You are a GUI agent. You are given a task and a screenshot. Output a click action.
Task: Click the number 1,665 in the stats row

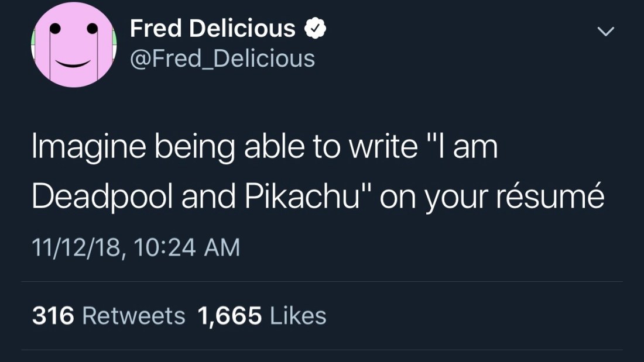[229, 316]
